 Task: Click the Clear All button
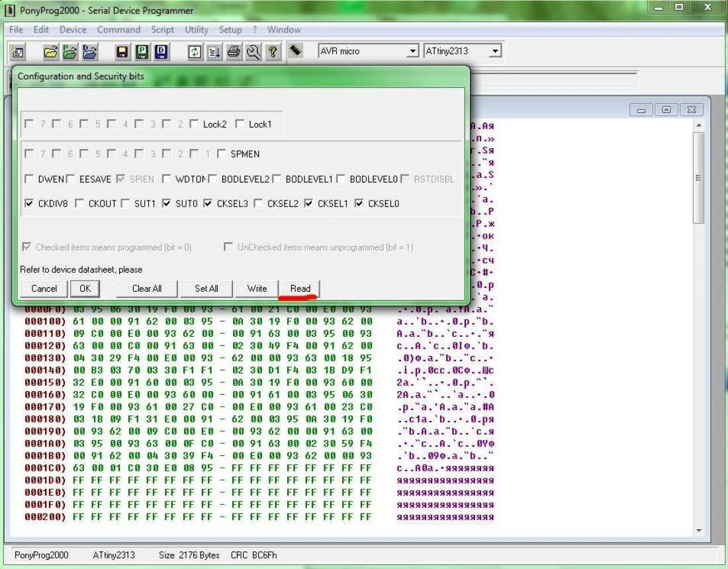(x=147, y=288)
